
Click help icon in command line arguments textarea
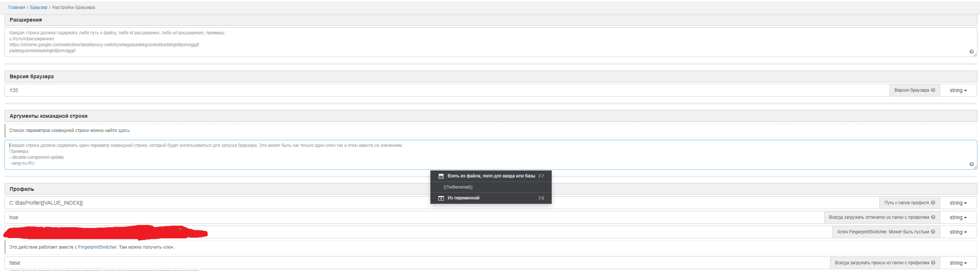[x=971, y=164]
